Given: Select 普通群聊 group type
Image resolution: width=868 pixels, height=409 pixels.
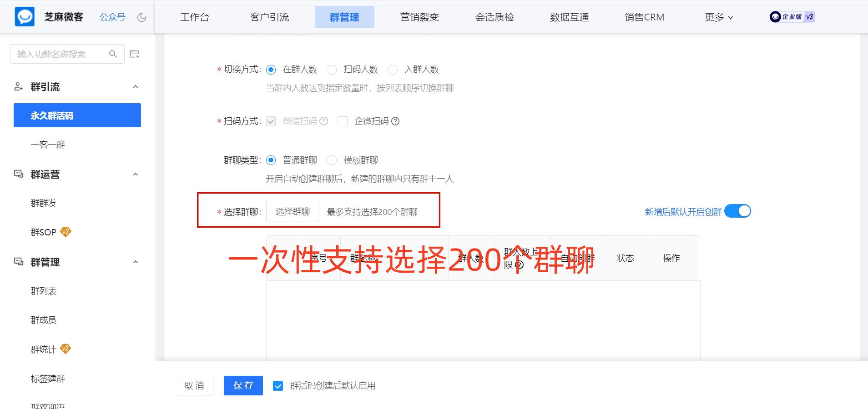Looking at the screenshot, I should [x=271, y=160].
